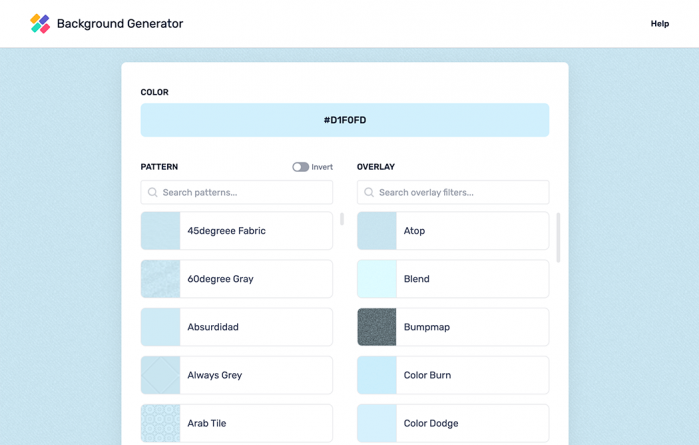Image resolution: width=699 pixels, height=445 pixels.
Task: Click the Background Generator logo icon
Action: point(40,23)
